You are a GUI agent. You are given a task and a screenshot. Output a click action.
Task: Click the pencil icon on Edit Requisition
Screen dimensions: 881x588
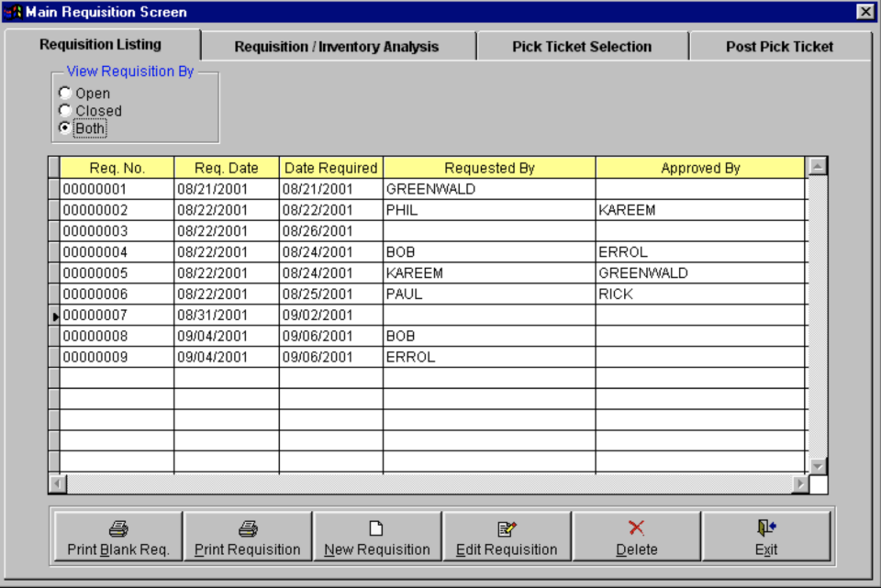tap(507, 527)
